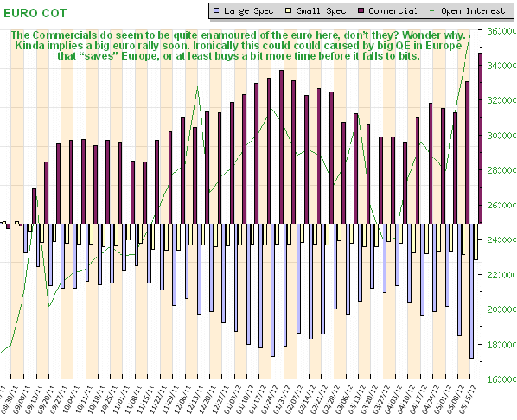Viewport: 517px width, 420px height.
Task: Click the Open Interest legend line marker
Action: pyautogui.click(x=432, y=11)
